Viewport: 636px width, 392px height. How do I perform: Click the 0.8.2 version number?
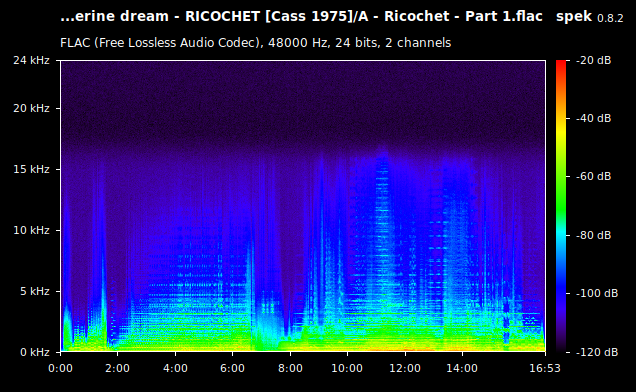click(610, 18)
